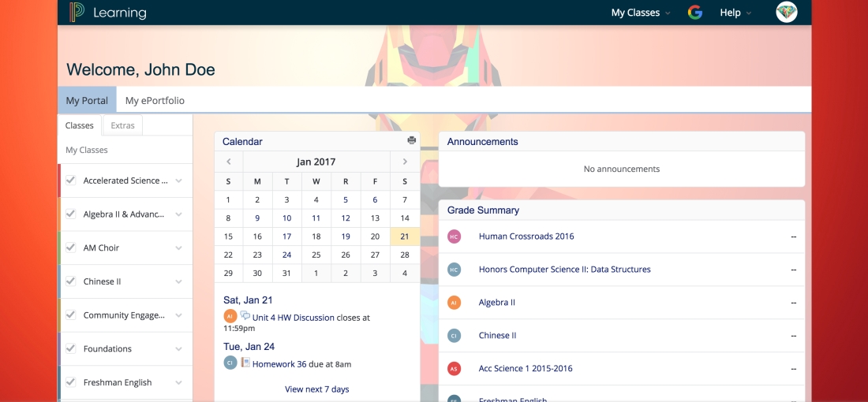Screen dimensions: 868x402
Task: Expand the Community Engagement chevron
Action: pos(179,315)
